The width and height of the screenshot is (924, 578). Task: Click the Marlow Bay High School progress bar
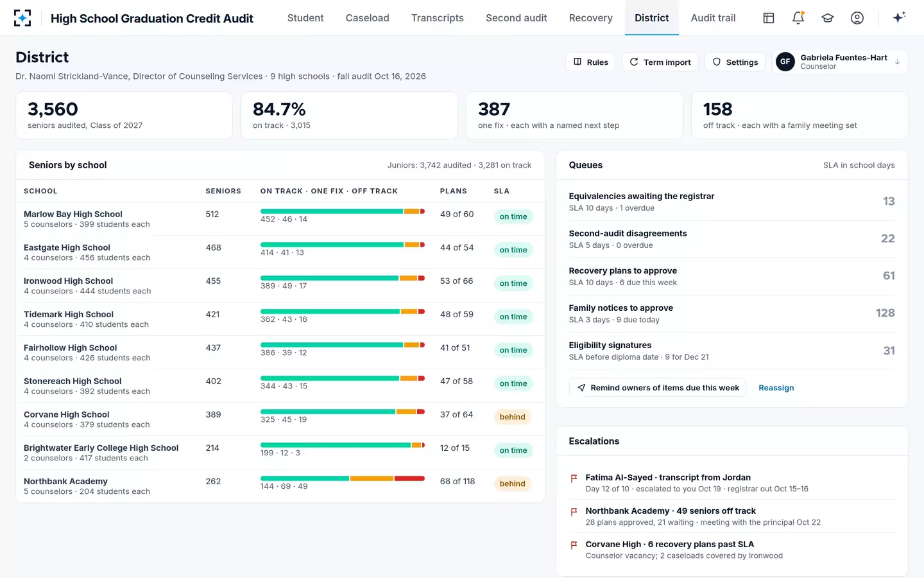pos(343,211)
